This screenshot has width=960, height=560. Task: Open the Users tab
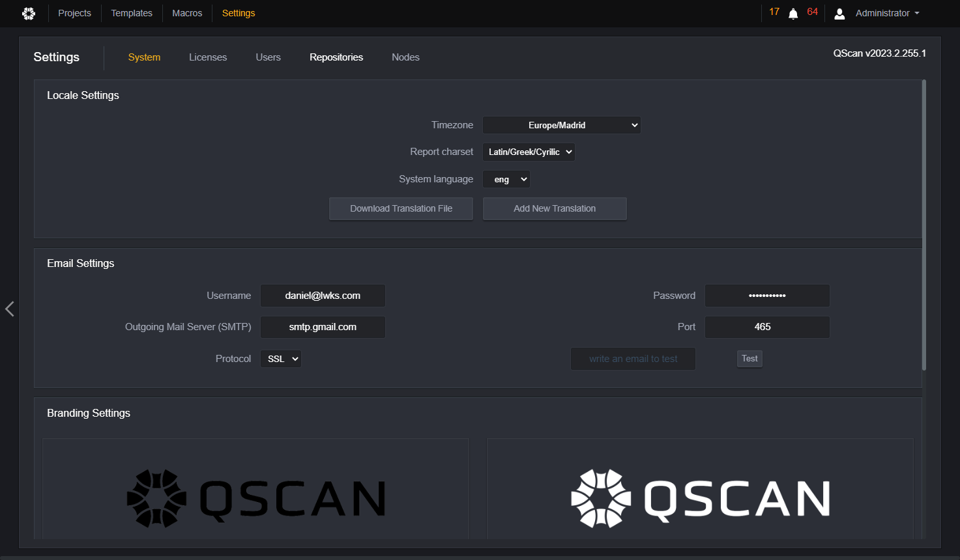(x=269, y=57)
